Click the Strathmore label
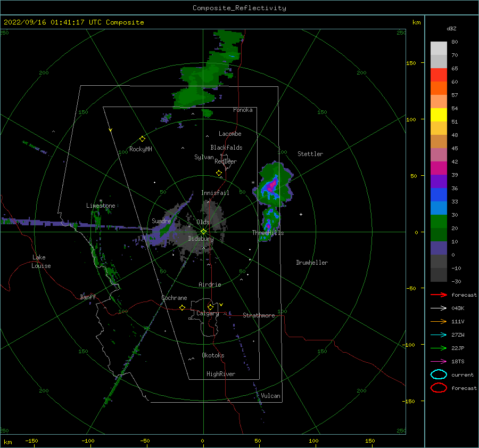This screenshot has height=448, width=479. (x=259, y=315)
